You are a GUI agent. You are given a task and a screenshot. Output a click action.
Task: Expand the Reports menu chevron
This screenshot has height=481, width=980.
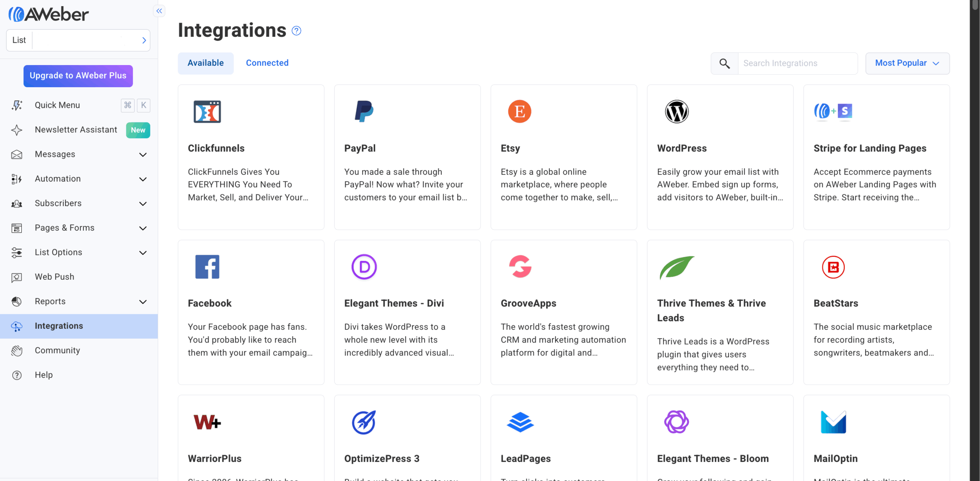pyautogui.click(x=143, y=302)
